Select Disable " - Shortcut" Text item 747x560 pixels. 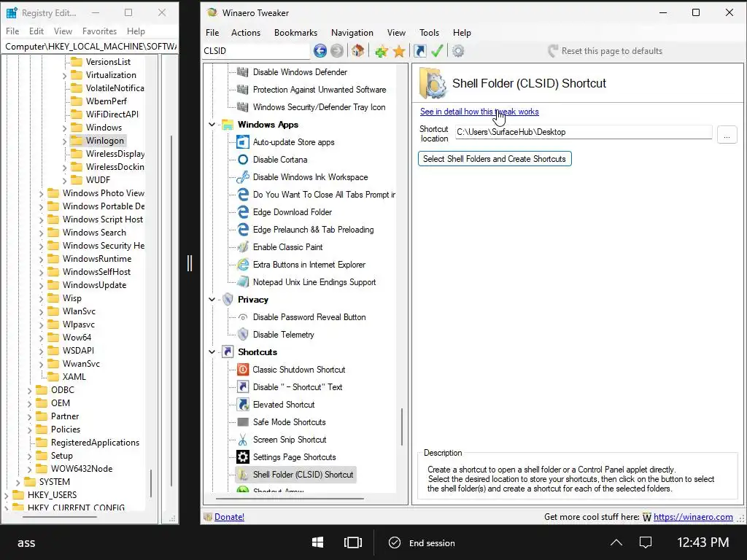pyautogui.click(x=298, y=387)
